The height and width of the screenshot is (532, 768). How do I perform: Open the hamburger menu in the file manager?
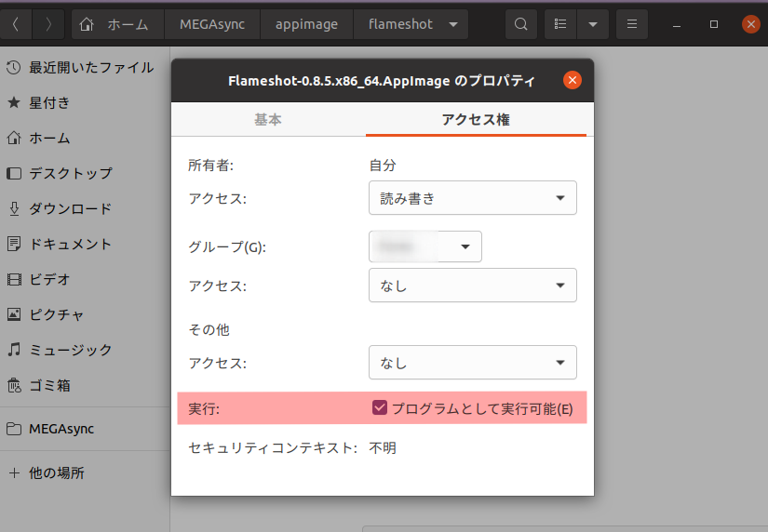point(632,24)
